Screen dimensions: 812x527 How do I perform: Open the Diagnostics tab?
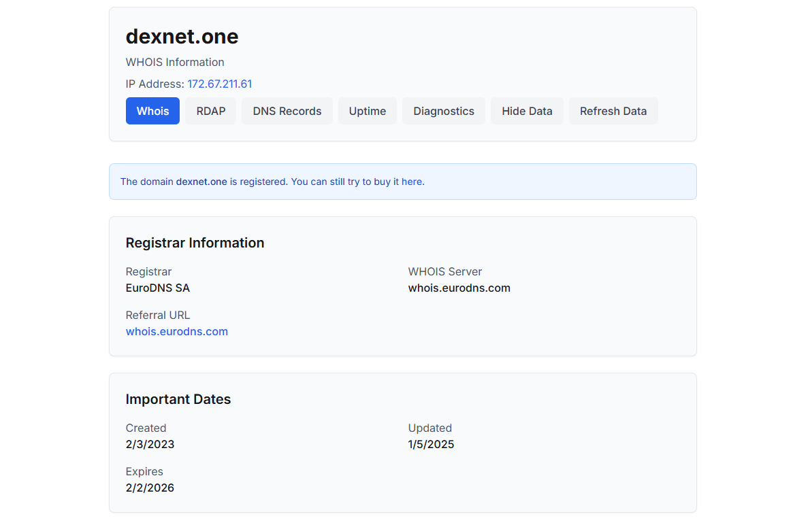(443, 111)
